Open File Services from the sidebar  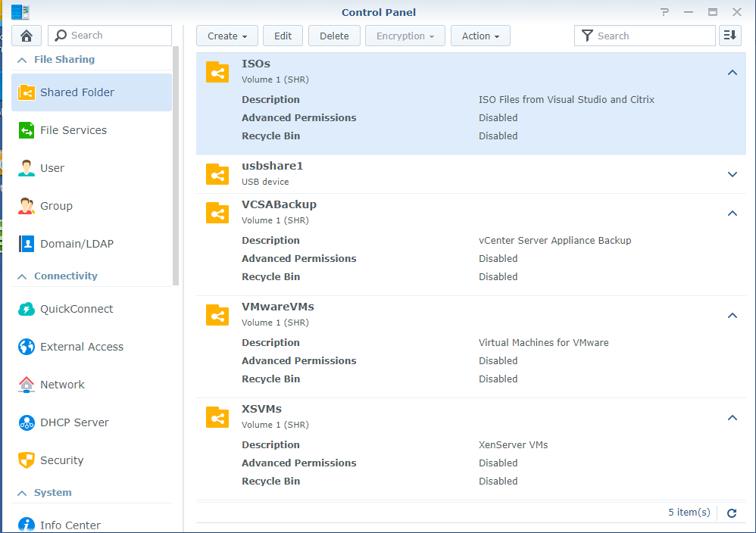[x=73, y=130]
